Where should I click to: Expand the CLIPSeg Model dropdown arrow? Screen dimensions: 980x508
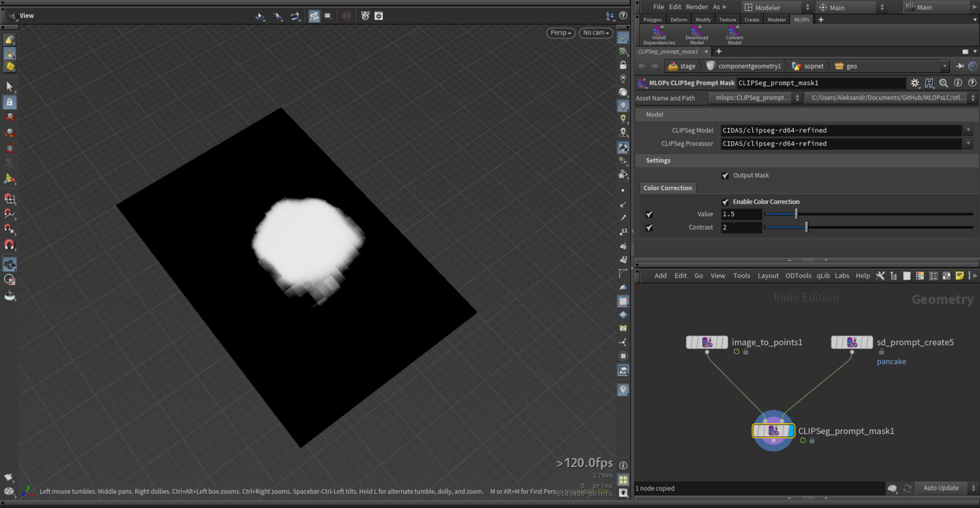[x=968, y=130]
